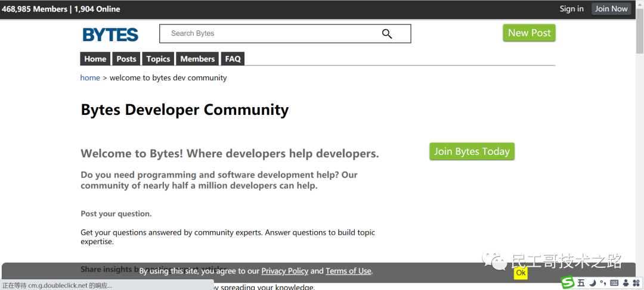Open the BYTES logo homepage
The width and height of the screenshot is (644, 290).
coord(110,35)
